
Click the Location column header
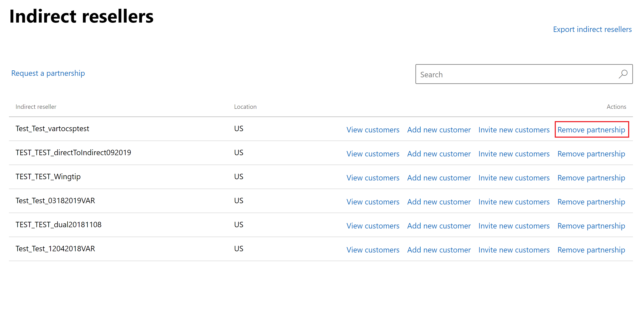tap(245, 107)
